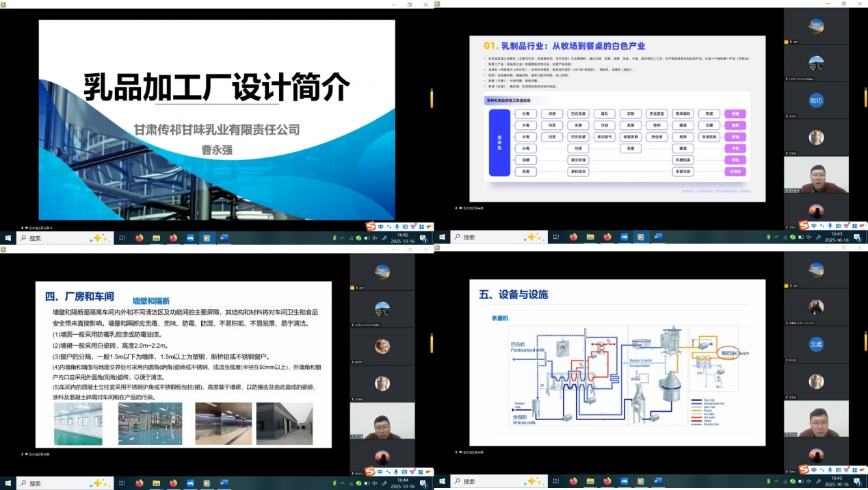Select the 文柔 participant avatar
Viewport: 868px width, 490px height.
[815, 344]
